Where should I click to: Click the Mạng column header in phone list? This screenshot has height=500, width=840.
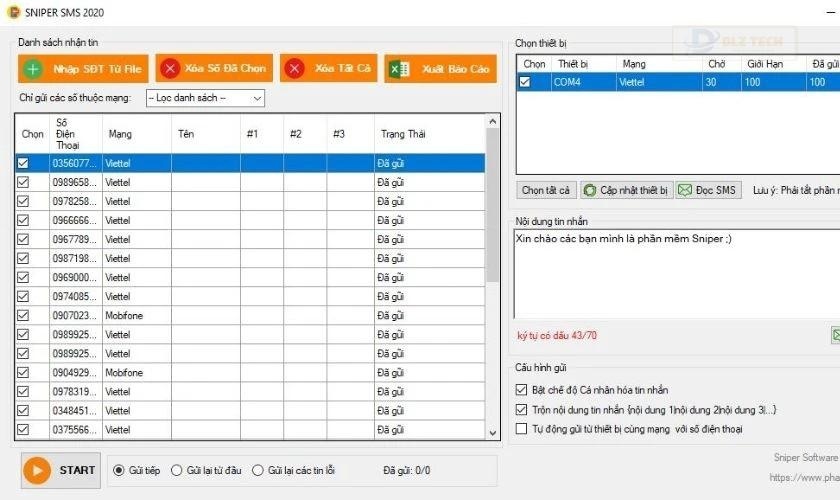[120, 134]
